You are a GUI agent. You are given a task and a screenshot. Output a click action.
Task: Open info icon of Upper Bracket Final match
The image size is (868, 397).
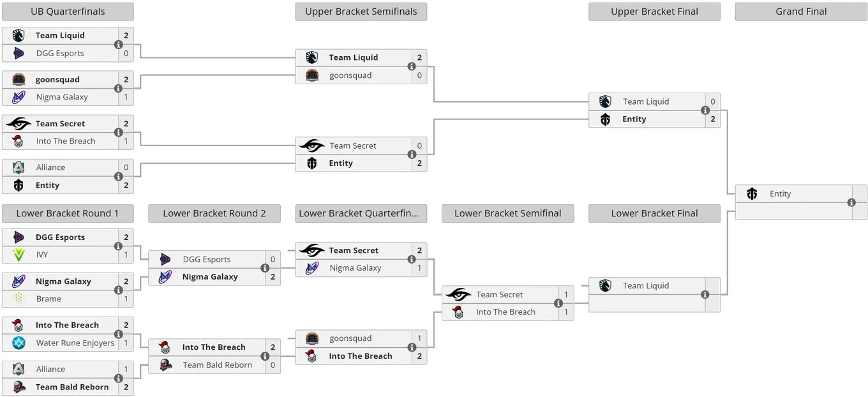(x=705, y=110)
